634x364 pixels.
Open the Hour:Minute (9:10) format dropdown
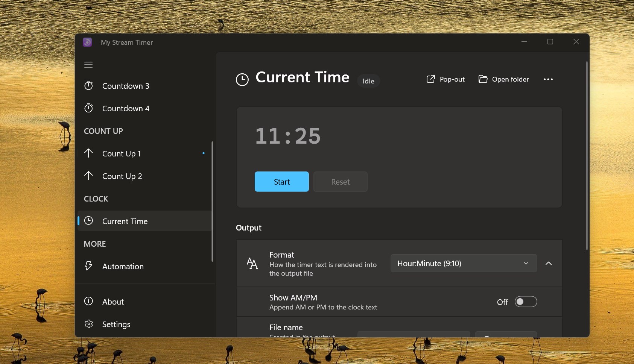coord(464,263)
